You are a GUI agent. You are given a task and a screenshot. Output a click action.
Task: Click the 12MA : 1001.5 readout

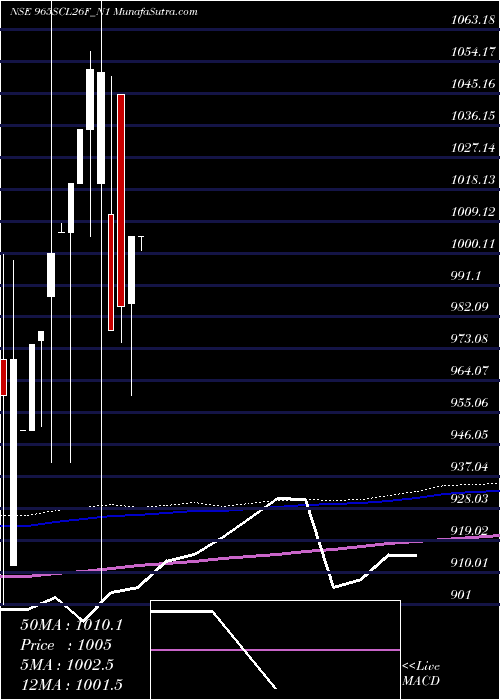pos(71,685)
